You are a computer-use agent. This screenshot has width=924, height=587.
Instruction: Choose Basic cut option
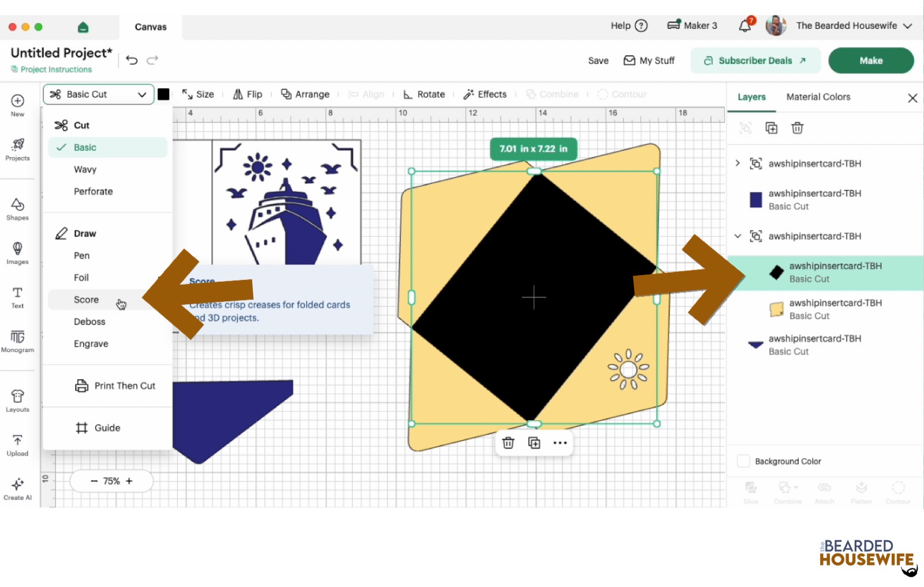click(x=108, y=147)
